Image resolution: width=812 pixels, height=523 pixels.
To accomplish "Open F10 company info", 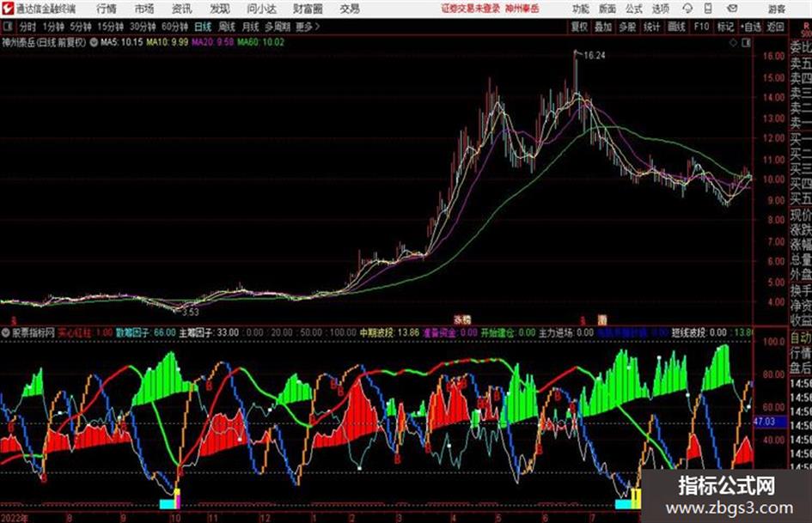I will [701, 27].
